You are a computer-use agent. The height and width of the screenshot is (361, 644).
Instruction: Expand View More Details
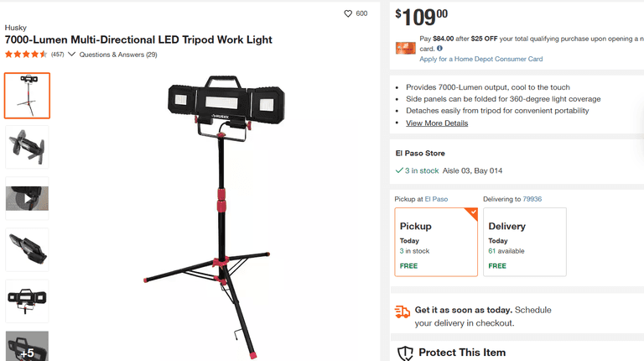tap(437, 123)
